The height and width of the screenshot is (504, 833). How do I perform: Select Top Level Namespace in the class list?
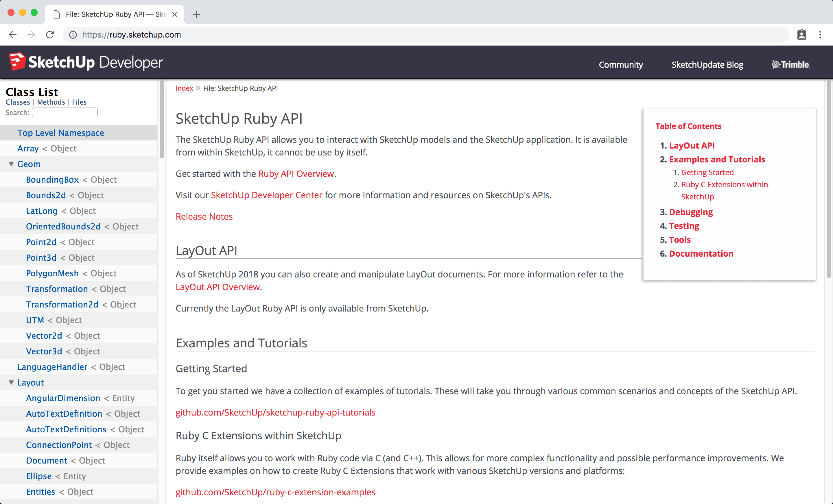(60, 133)
